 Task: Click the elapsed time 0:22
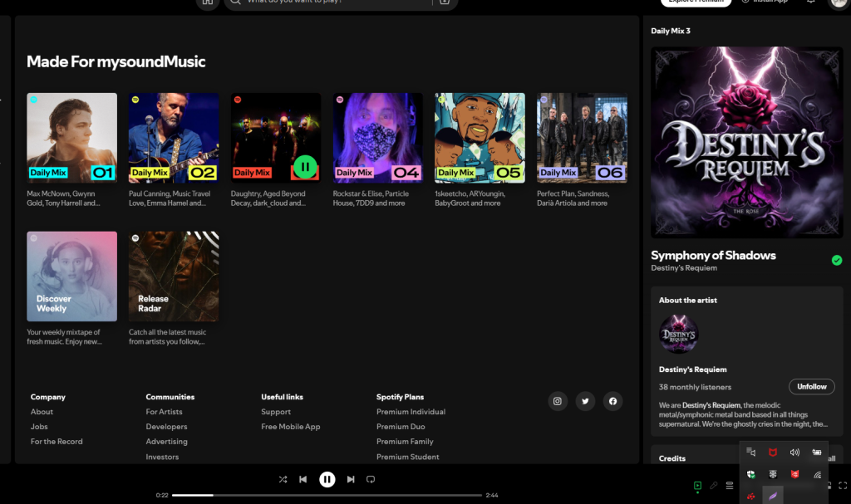[x=162, y=496]
